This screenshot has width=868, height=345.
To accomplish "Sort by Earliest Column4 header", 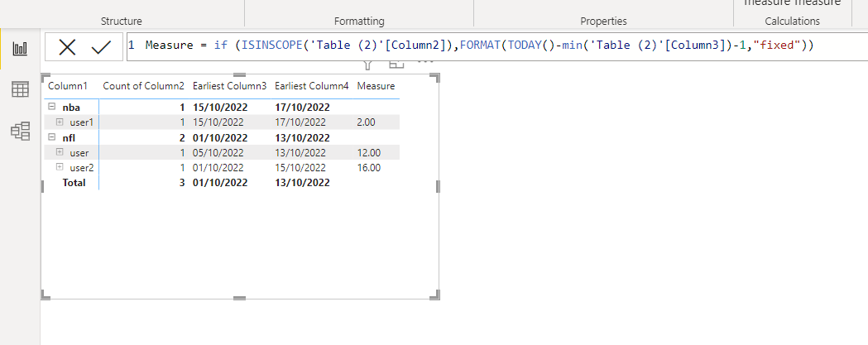I will [x=312, y=86].
